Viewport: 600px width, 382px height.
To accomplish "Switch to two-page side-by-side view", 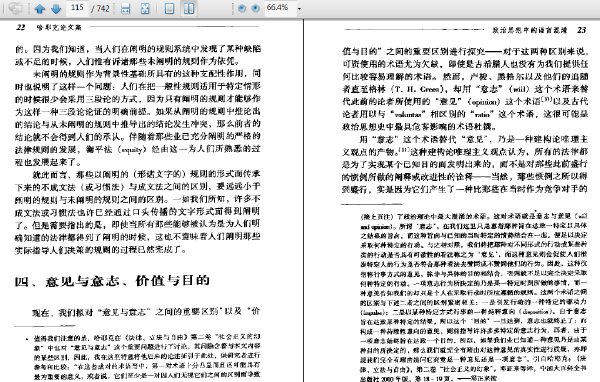I will (189, 8).
